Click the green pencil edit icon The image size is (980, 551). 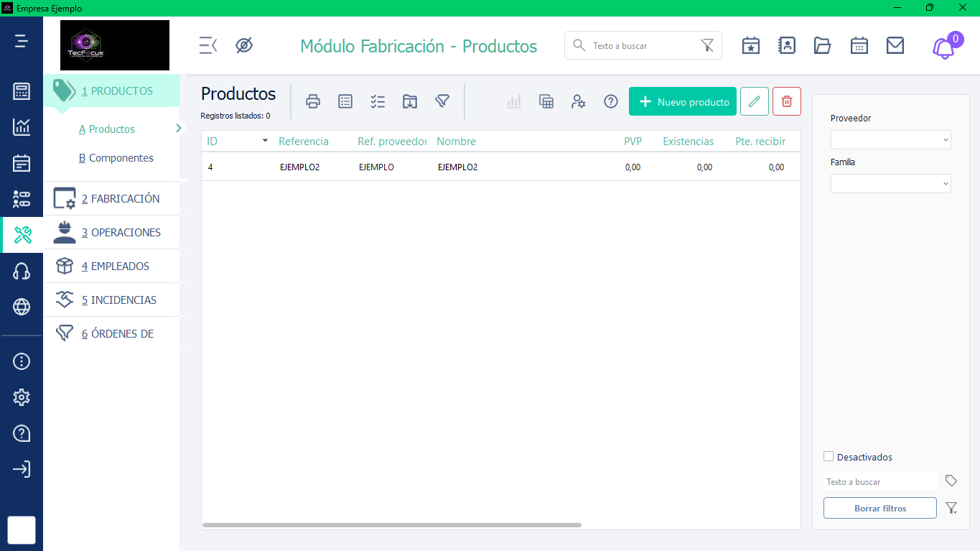(x=754, y=101)
